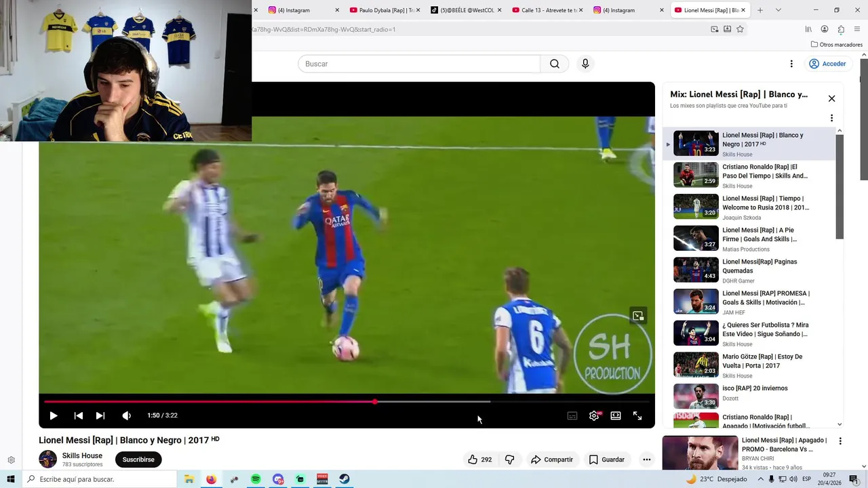Skip to the next video in the mix

pos(100,415)
